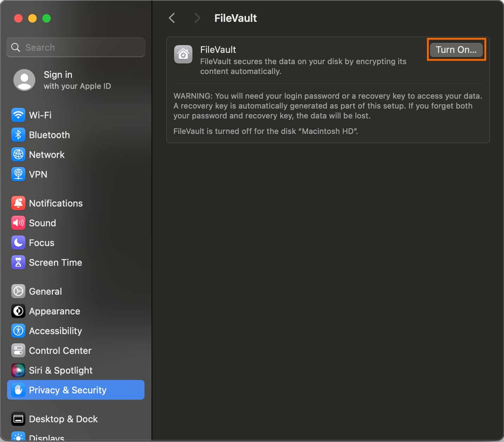
Task: Click the FileVault house icon
Action: point(183,55)
